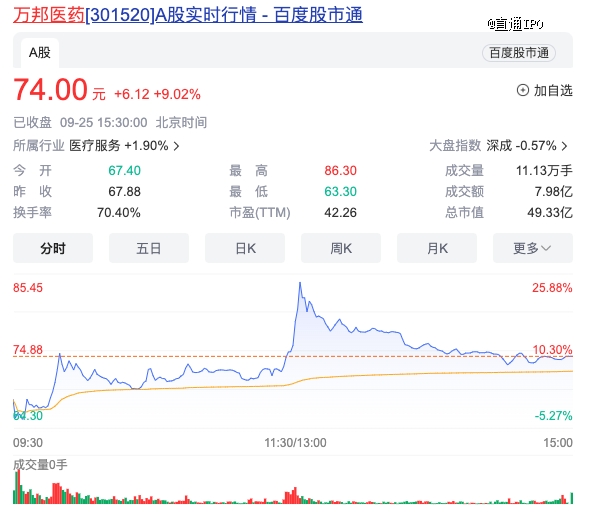Click the plus circle icon beside 加自选
This screenshot has width=599, height=515.
[x=523, y=91]
